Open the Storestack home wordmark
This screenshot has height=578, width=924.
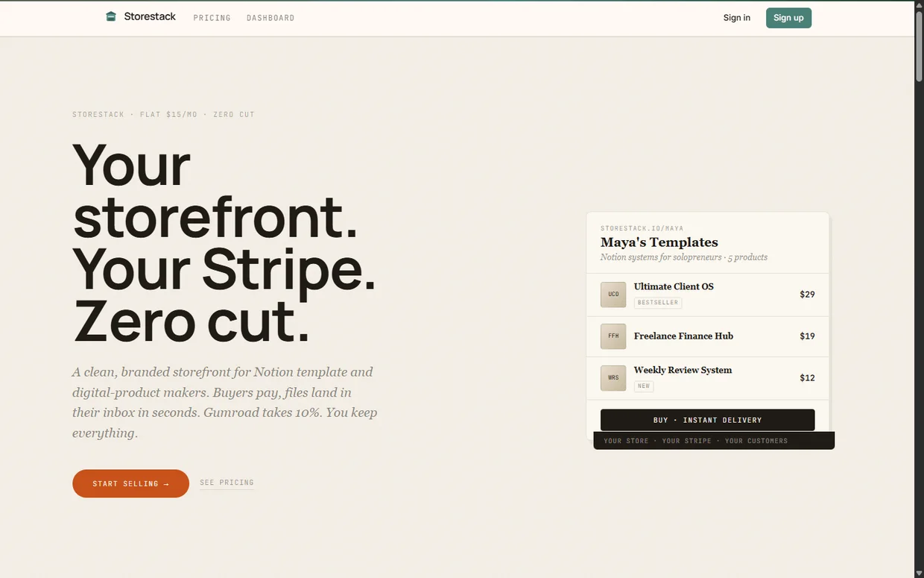click(x=150, y=16)
